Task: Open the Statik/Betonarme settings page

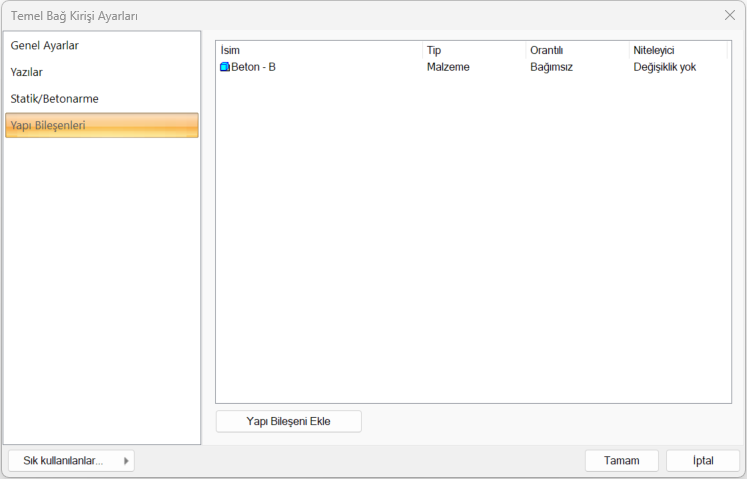Action: point(101,99)
